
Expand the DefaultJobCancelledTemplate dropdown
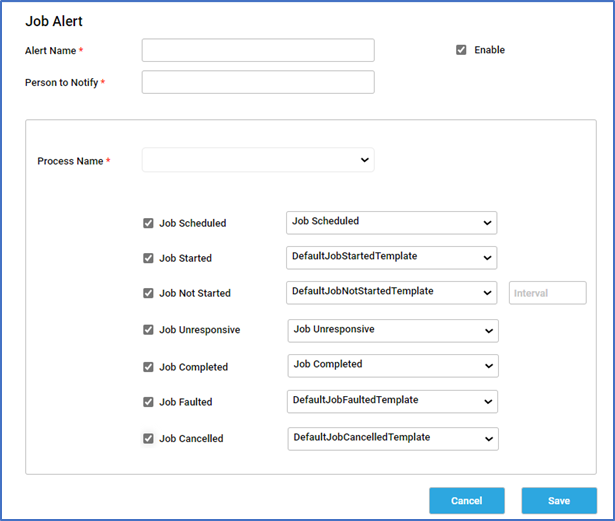click(x=393, y=439)
